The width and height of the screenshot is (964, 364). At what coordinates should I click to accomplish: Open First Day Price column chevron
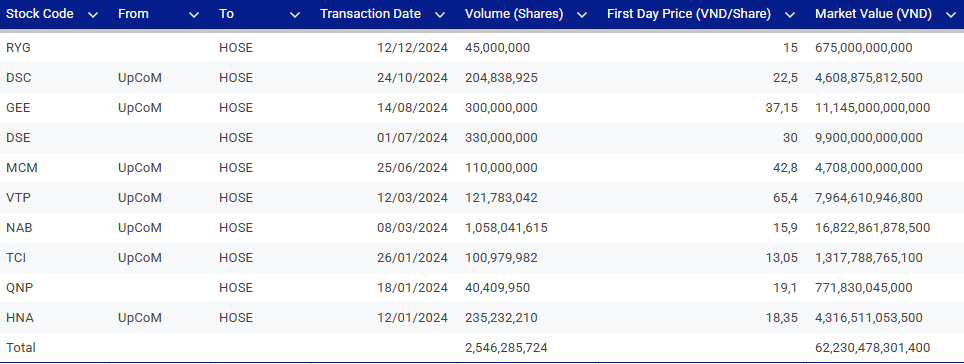point(790,15)
